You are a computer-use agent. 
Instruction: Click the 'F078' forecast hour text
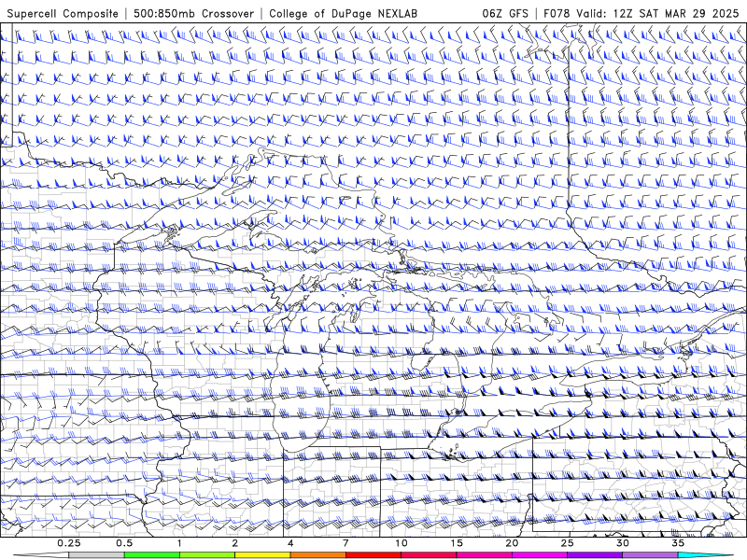557,13
